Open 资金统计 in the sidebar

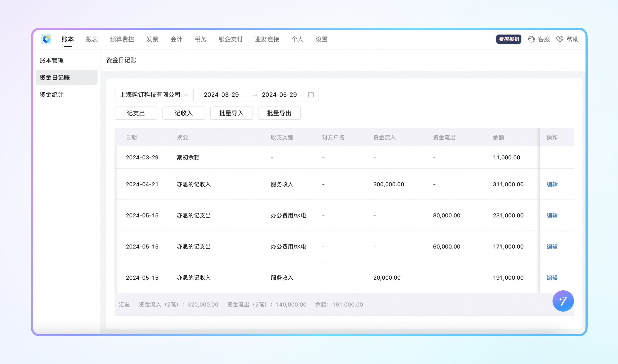(52, 94)
